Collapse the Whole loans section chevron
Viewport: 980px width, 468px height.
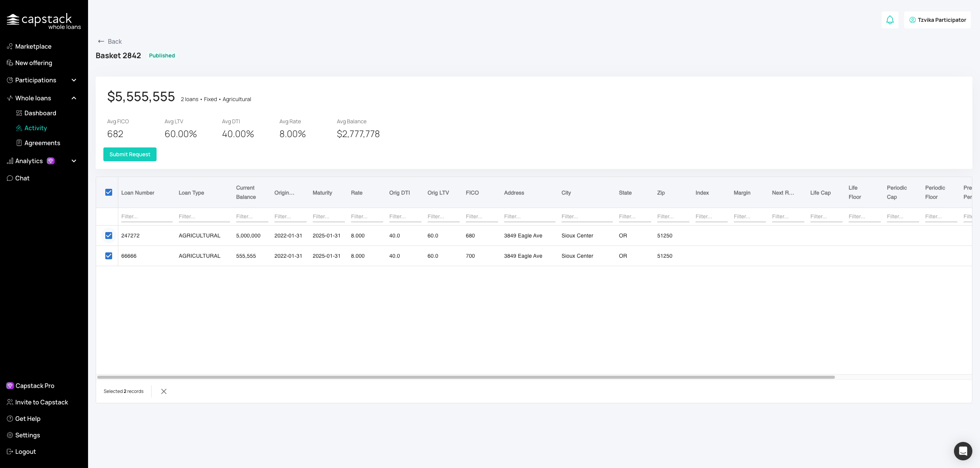[x=74, y=98]
